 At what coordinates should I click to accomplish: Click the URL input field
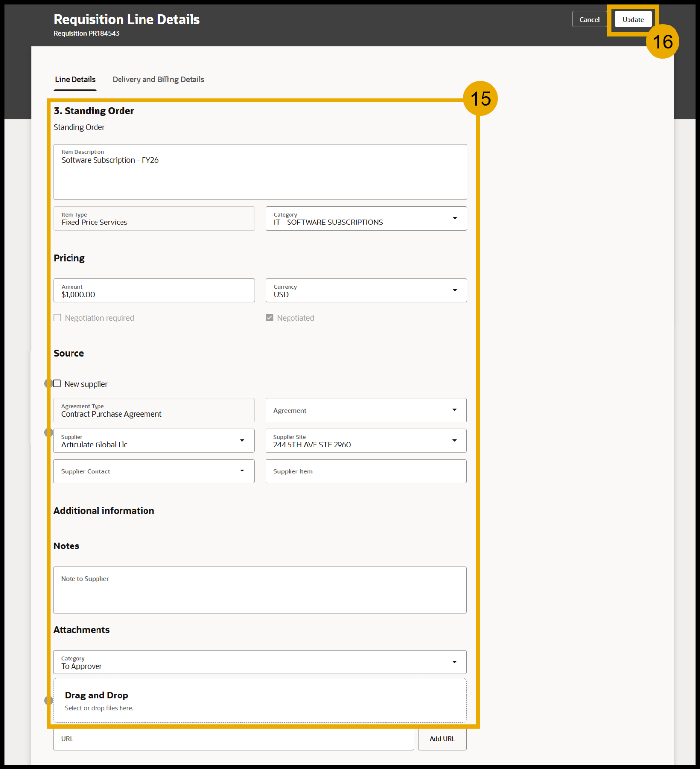pos(234,739)
